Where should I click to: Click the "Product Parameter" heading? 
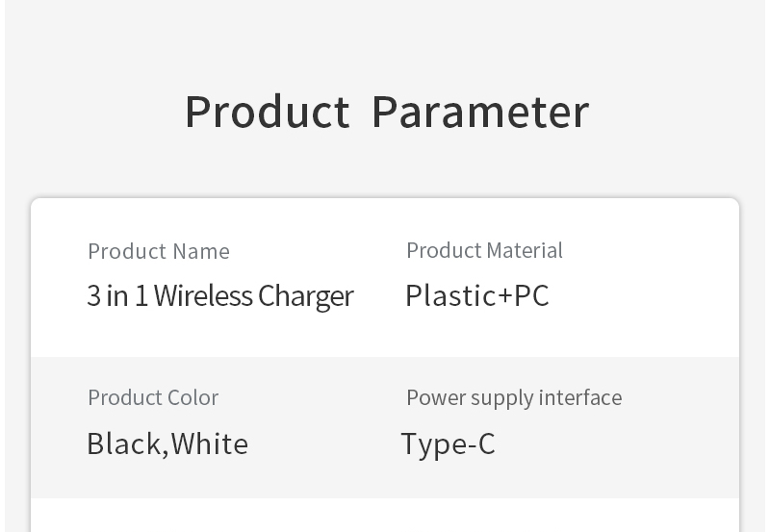(x=386, y=112)
